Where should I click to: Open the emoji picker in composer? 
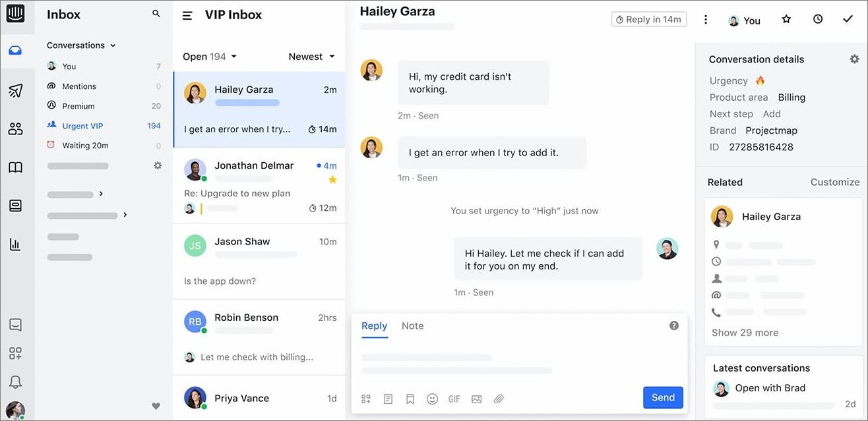tap(432, 399)
